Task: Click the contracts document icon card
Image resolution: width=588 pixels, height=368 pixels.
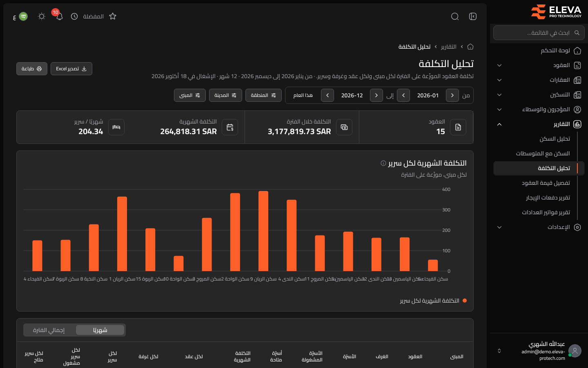Action: click(458, 127)
